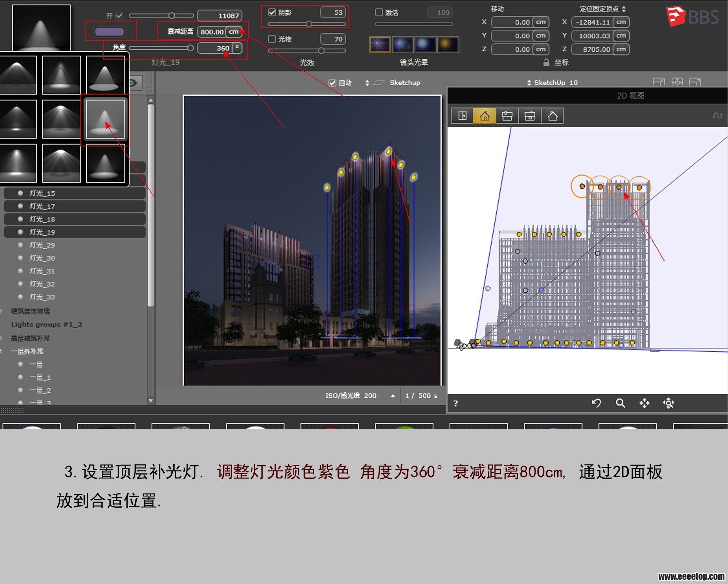
Task: Select the first light shape in top row
Action: [18, 75]
